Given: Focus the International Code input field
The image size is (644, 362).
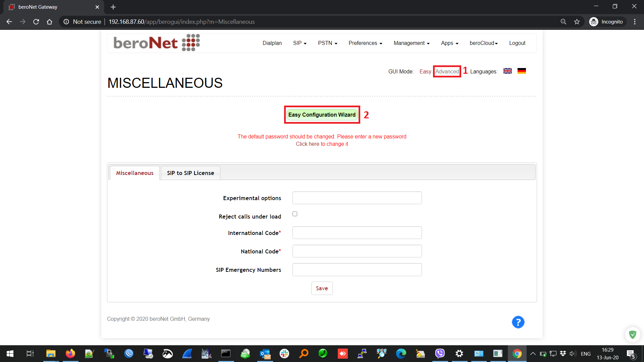Looking at the screenshot, I should pos(357,233).
